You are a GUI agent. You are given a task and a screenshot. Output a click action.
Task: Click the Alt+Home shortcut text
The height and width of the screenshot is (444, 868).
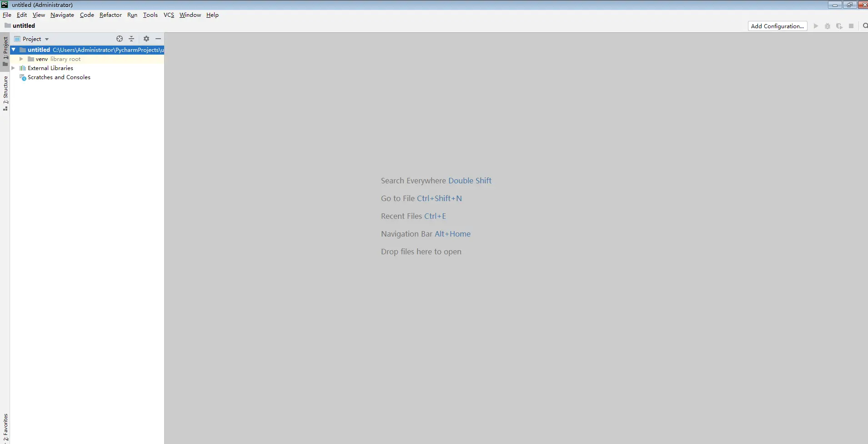point(452,234)
